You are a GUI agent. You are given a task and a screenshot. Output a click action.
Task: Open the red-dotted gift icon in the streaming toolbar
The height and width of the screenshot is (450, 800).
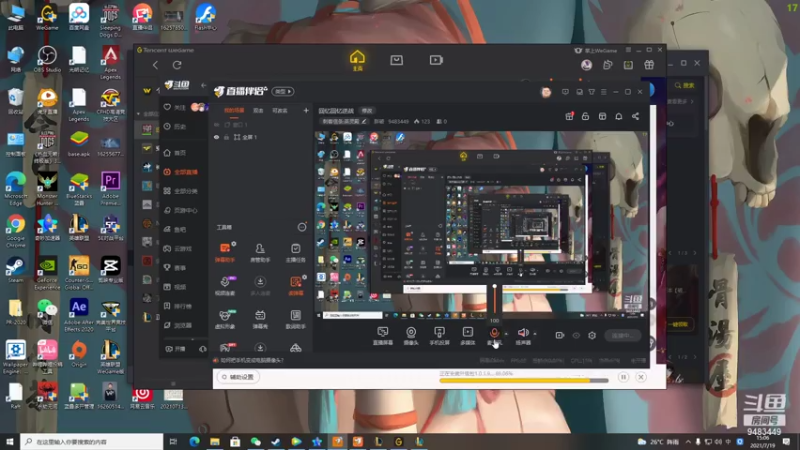(x=569, y=116)
